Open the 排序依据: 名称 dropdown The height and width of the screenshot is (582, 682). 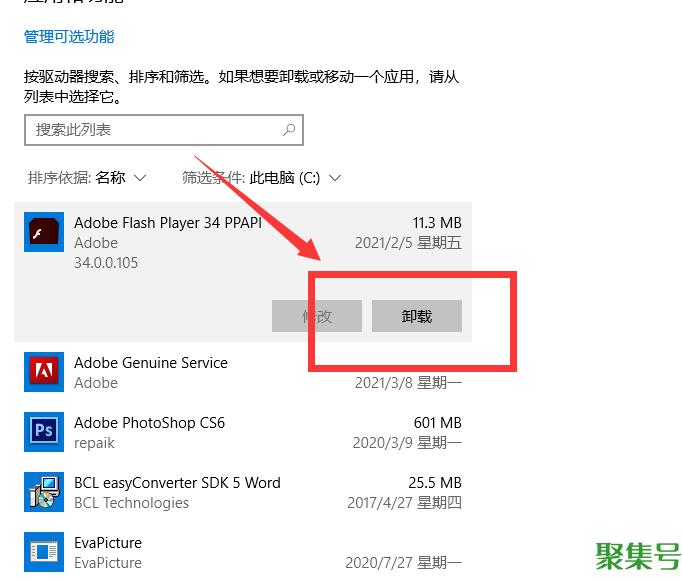click(x=87, y=177)
